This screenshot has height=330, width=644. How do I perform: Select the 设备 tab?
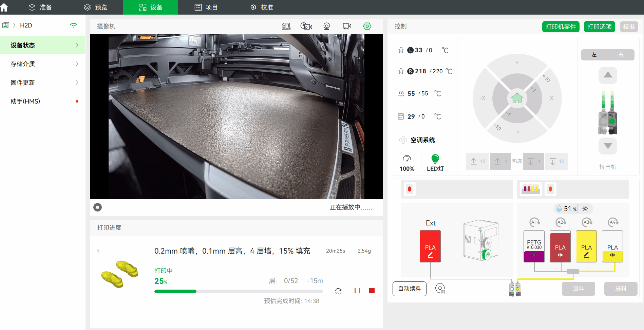150,7
